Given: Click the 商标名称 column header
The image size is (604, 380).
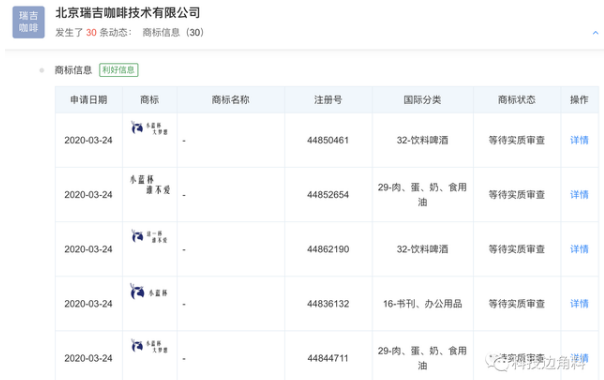Looking at the screenshot, I should tap(231, 100).
